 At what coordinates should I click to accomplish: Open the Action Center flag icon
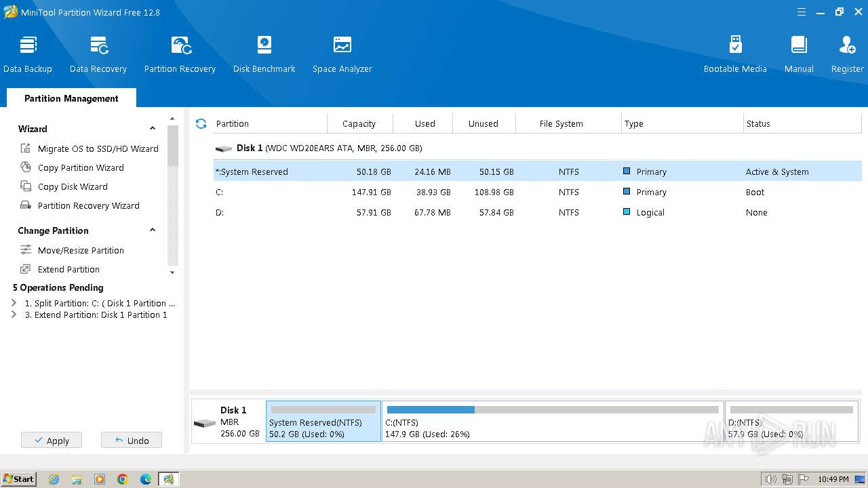(x=803, y=479)
